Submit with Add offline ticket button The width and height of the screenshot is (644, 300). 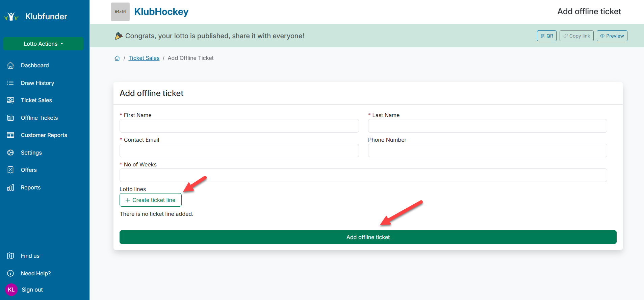(x=368, y=237)
